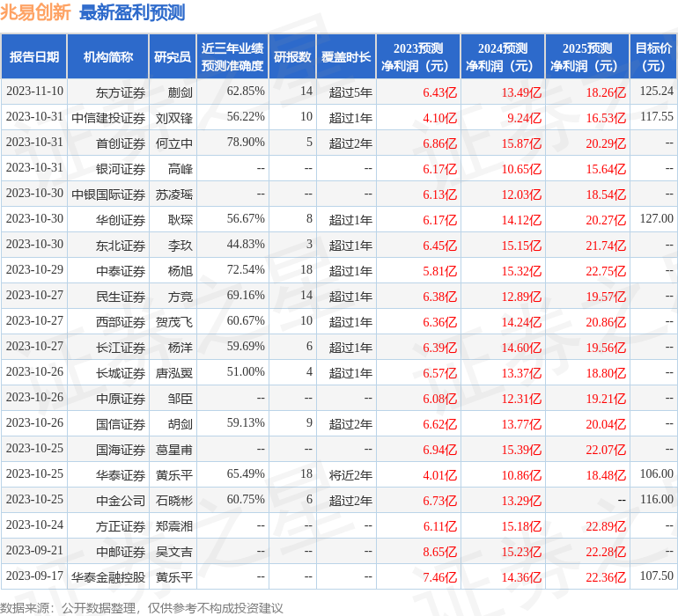Click the date 2023-10-24
Image resolution: width=678 pixels, height=616 pixels.
point(34,524)
